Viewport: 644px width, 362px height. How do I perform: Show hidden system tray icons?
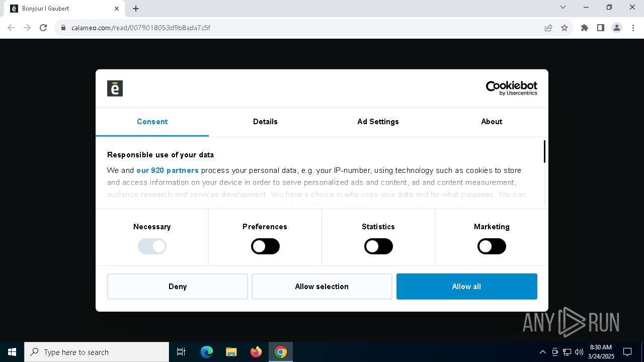tap(542, 352)
